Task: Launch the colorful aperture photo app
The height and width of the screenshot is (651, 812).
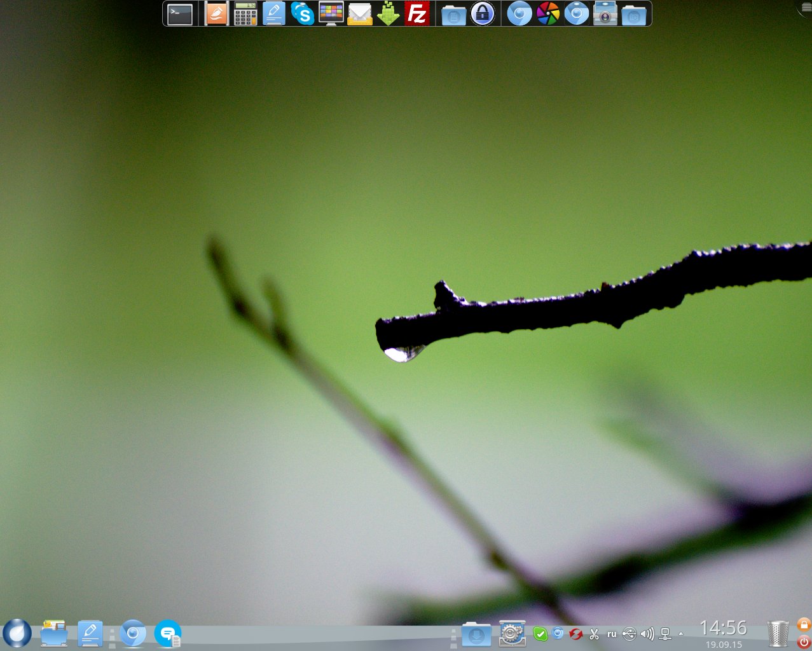Action: point(547,14)
